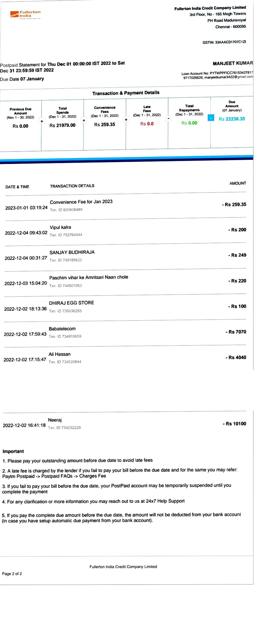Click the Vipul kalra transaction name

coord(60,227)
